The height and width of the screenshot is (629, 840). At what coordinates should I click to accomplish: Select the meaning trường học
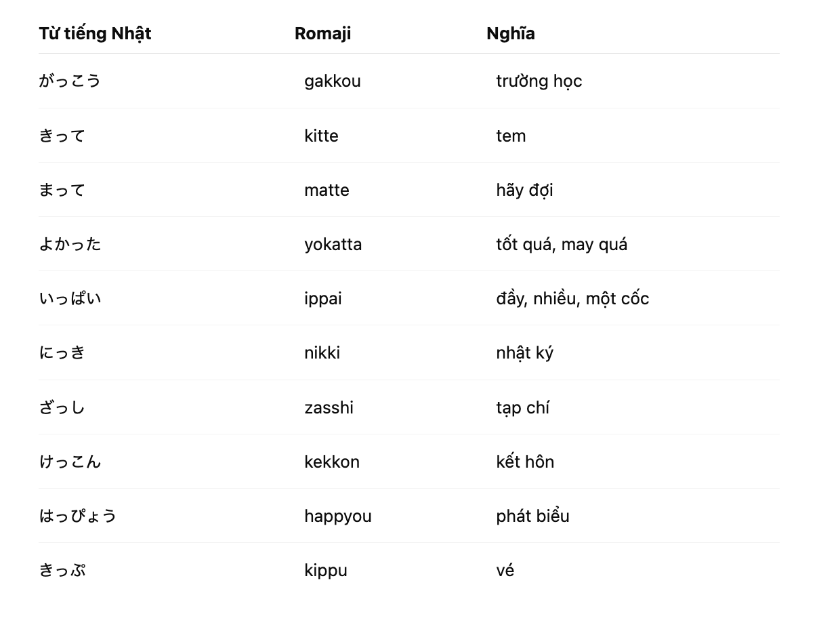539,81
